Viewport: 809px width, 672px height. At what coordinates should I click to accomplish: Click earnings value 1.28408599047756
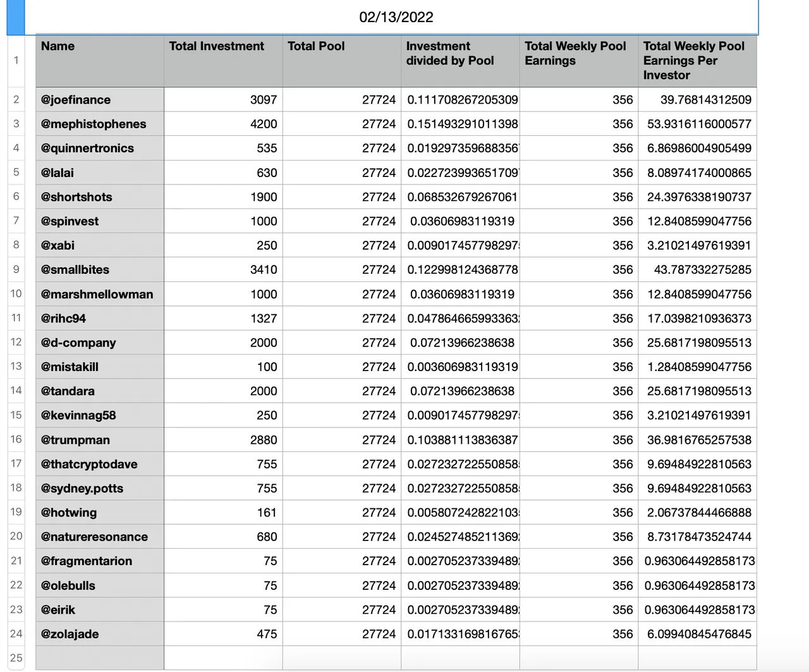[x=697, y=367]
